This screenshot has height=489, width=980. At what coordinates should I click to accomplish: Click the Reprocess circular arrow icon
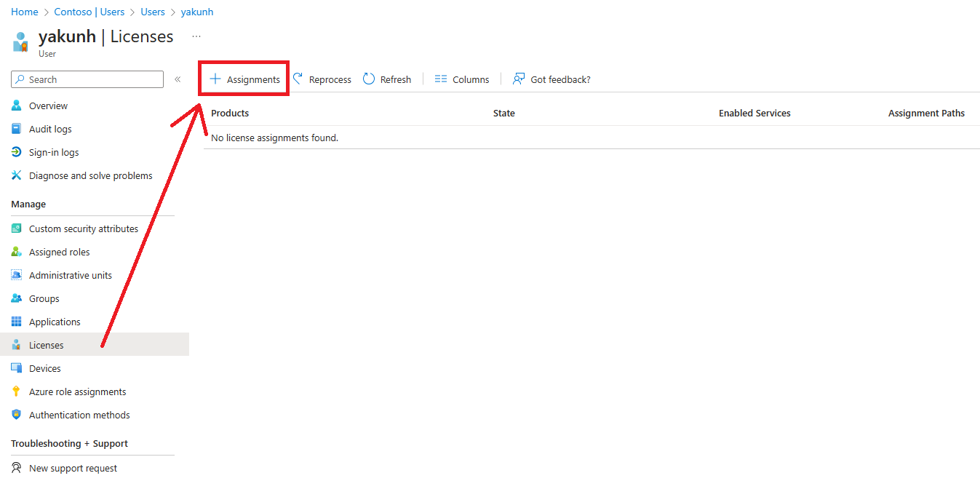coord(298,79)
